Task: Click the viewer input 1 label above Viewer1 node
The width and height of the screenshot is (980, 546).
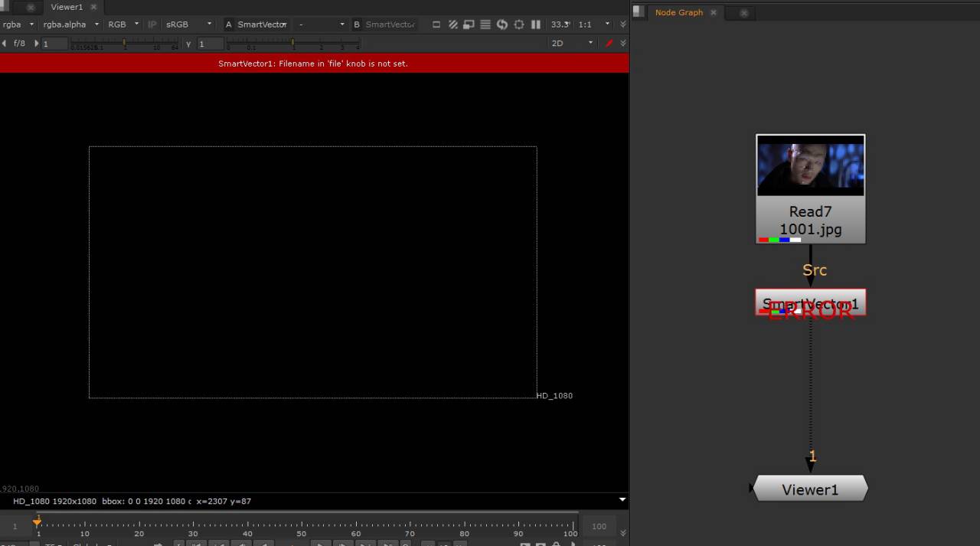Action: [812, 457]
